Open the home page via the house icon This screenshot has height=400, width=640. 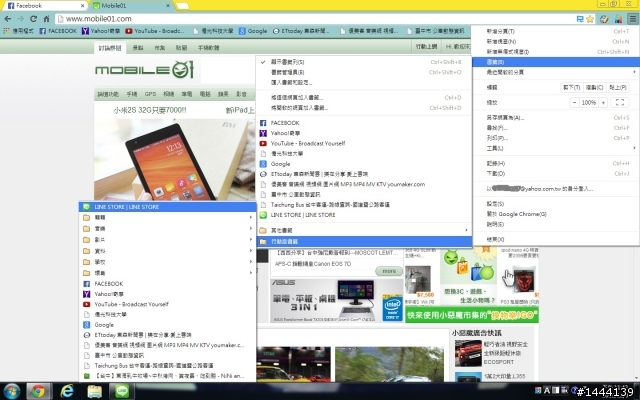coord(46,19)
